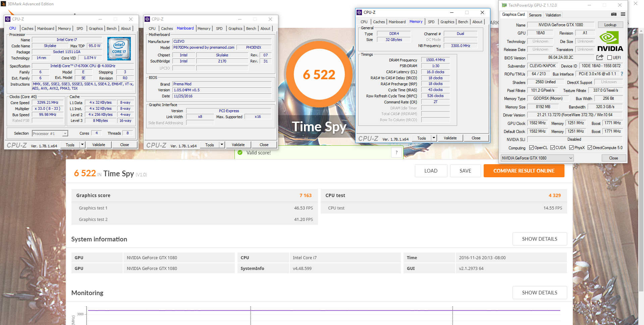Viewport: 644px width, 325px height.
Task: Click the memory Size value 32 GBytes
Action: click(x=393, y=40)
